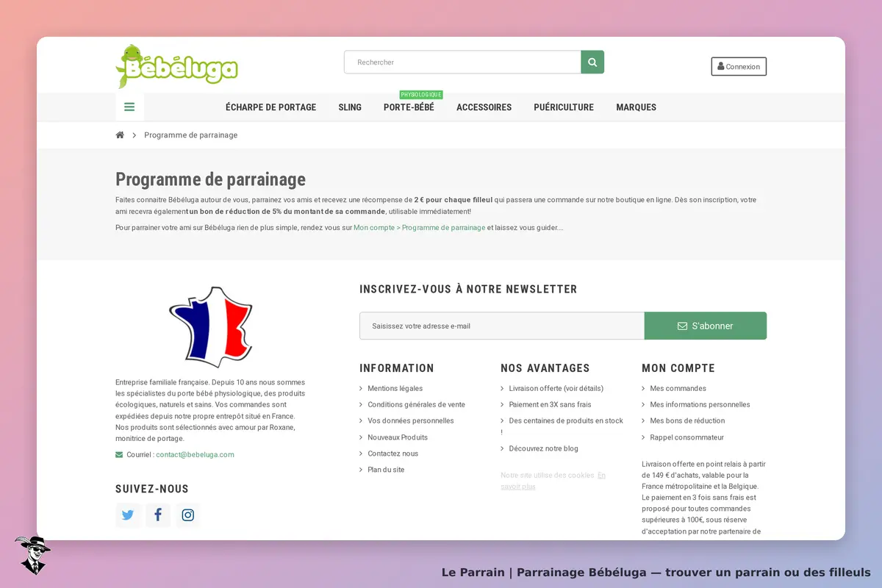The image size is (882, 588).
Task: Open the Sling menu item
Action: pyautogui.click(x=350, y=107)
